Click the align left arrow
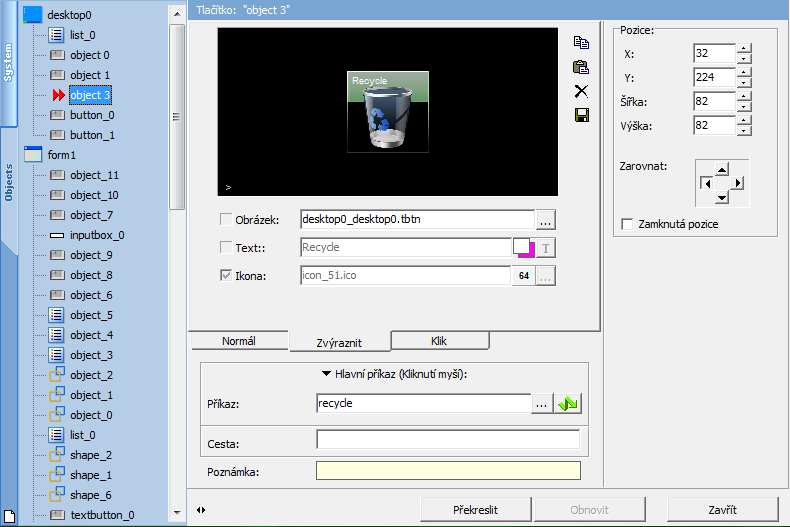The height and width of the screenshot is (527, 790). pos(707,183)
